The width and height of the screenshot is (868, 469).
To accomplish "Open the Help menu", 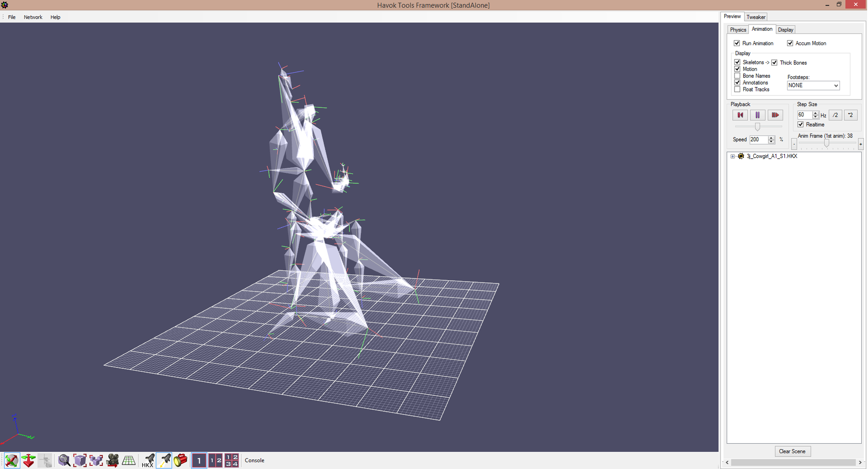I will [55, 17].
